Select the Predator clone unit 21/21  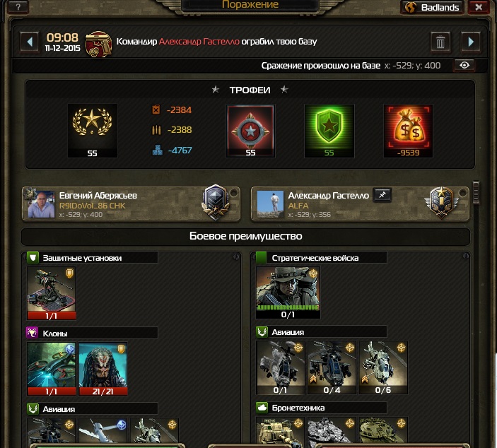pyautogui.click(x=103, y=369)
